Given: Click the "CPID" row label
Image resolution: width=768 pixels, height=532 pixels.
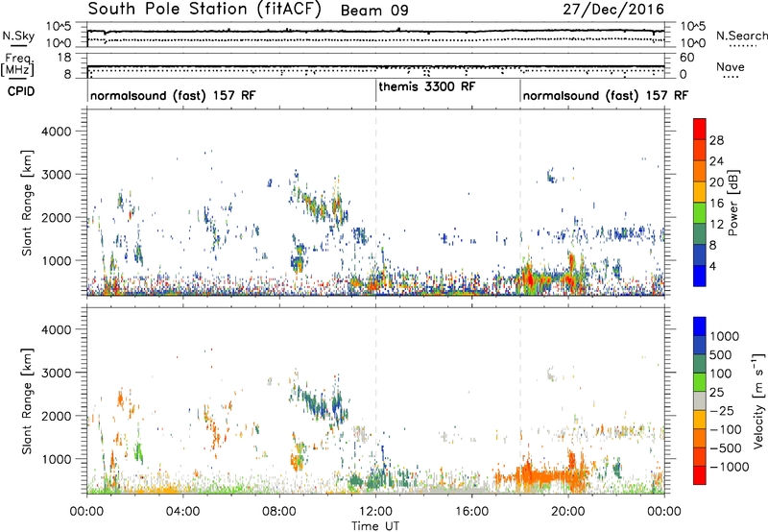Looking at the screenshot, I should click(x=21, y=91).
